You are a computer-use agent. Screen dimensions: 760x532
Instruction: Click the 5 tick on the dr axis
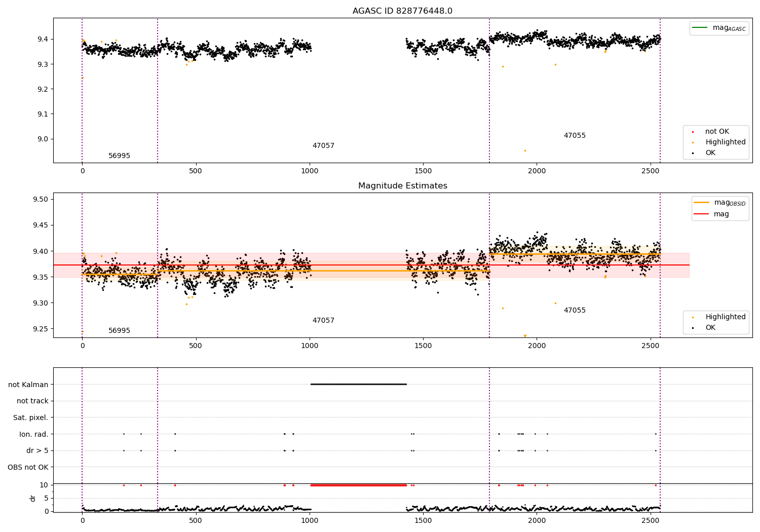(46, 498)
